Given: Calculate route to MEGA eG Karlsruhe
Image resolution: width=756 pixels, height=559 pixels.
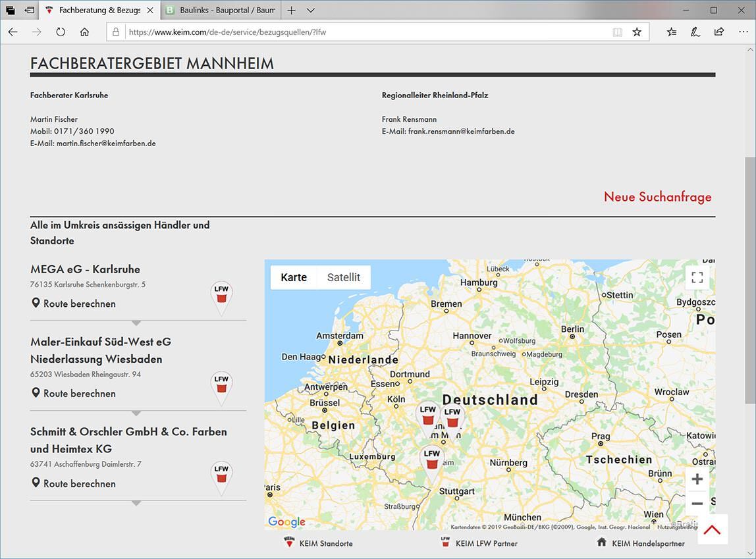Looking at the screenshot, I should tap(73, 304).
